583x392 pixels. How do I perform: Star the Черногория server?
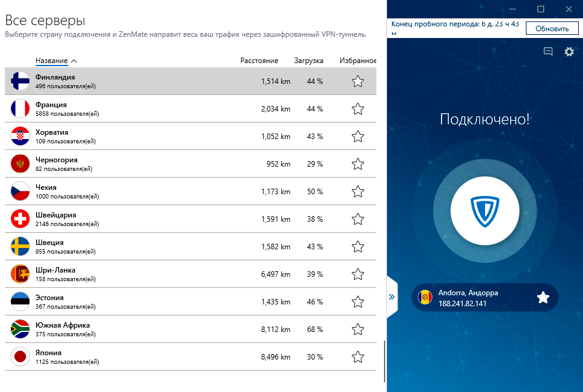[358, 164]
